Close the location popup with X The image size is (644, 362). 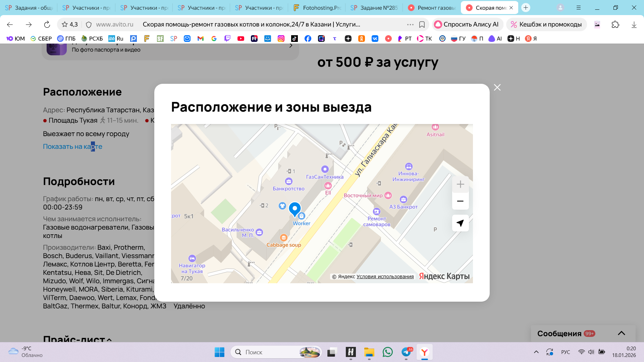(x=497, y=87)
